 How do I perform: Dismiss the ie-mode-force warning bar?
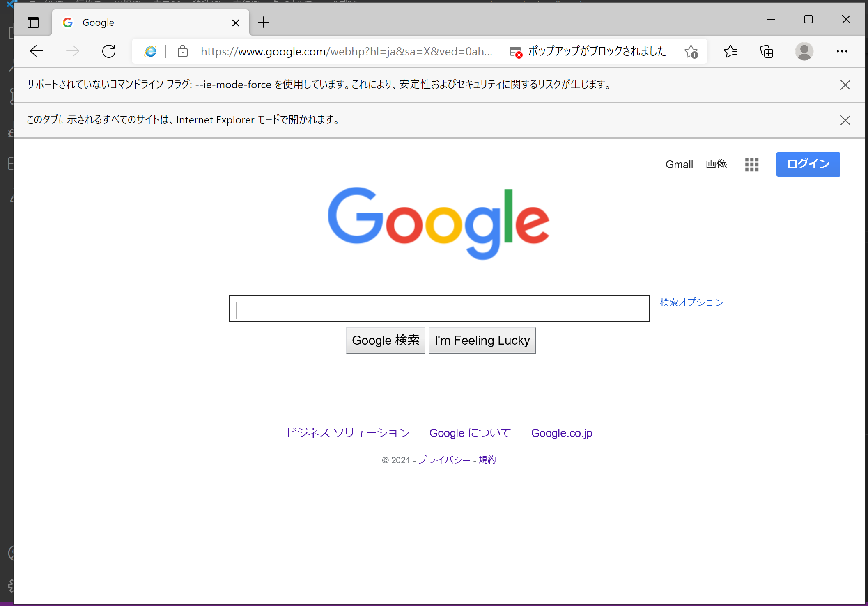pos(845,85)
